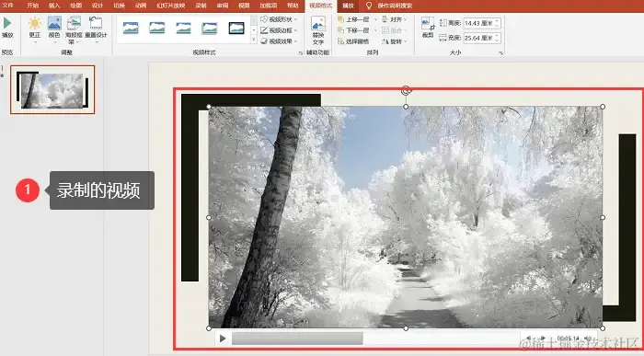Select the winter trees video on slide
Viewport: 644px width, 356px height.
[x=406, y=217]
